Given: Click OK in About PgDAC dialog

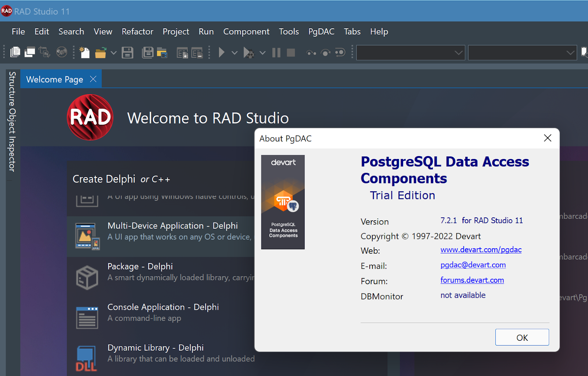Looking at the screenshot, I should point(522,337).
